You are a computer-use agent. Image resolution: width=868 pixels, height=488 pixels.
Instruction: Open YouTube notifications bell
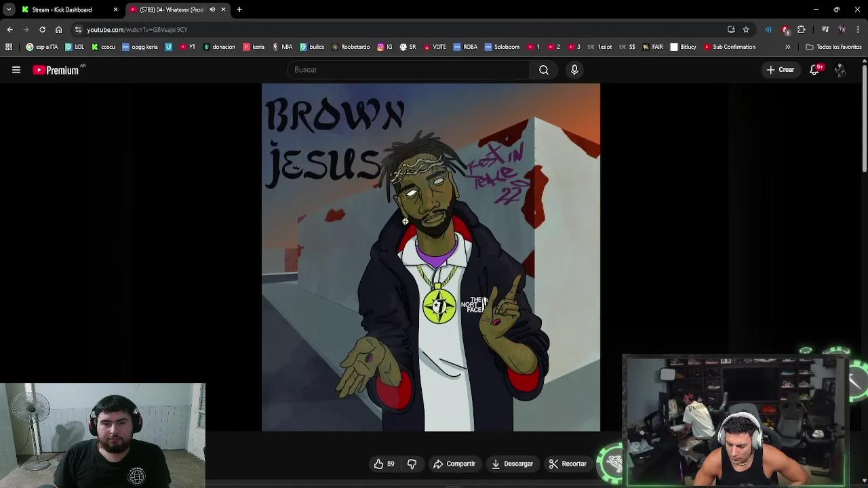click(x=814, y=70)
